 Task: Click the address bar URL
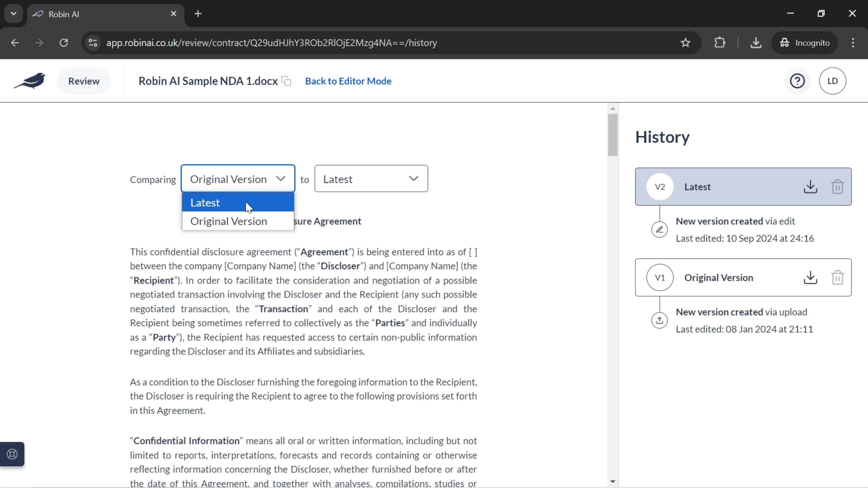coord(271,43)
